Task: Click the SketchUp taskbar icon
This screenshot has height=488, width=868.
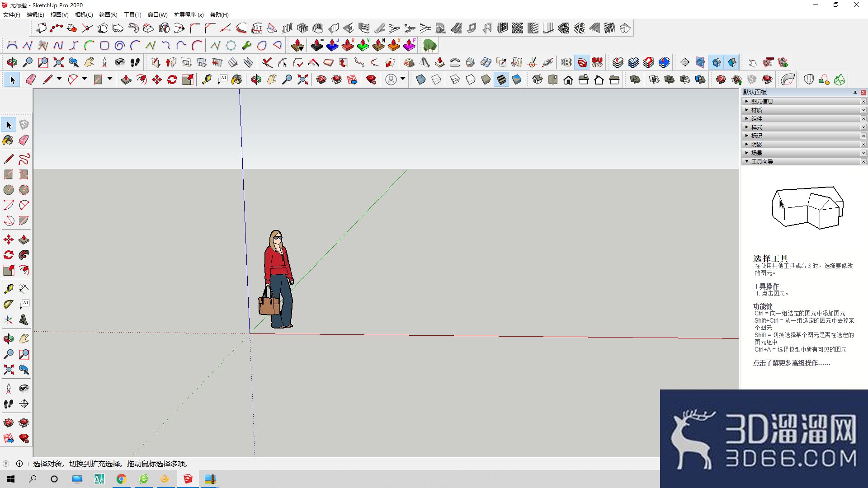Action: point(188,479)
